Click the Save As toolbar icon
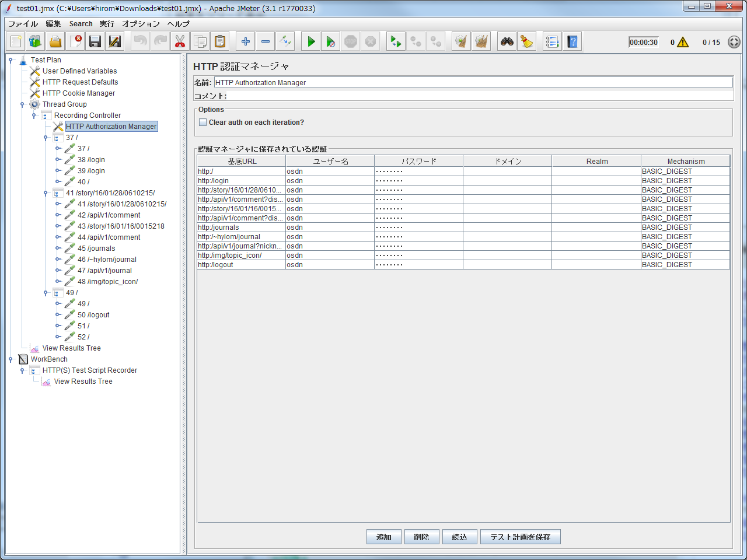The image size is (747, 560). pos(115,41)
